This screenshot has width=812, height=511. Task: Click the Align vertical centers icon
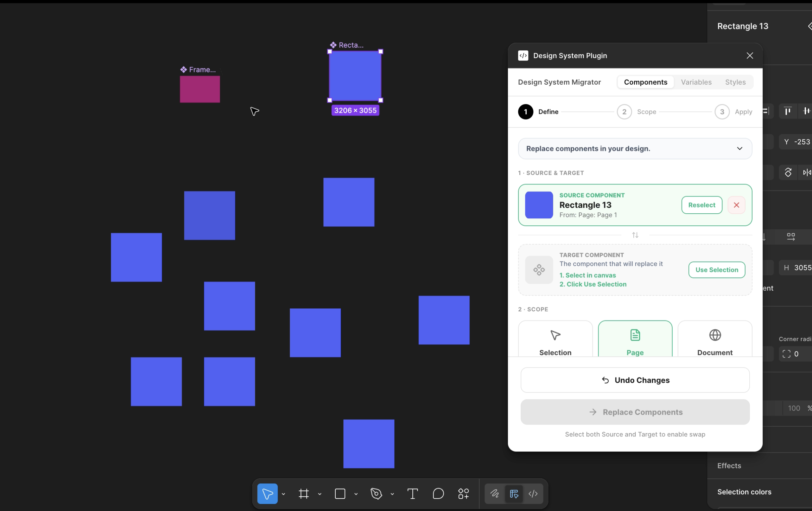(806, 111)
